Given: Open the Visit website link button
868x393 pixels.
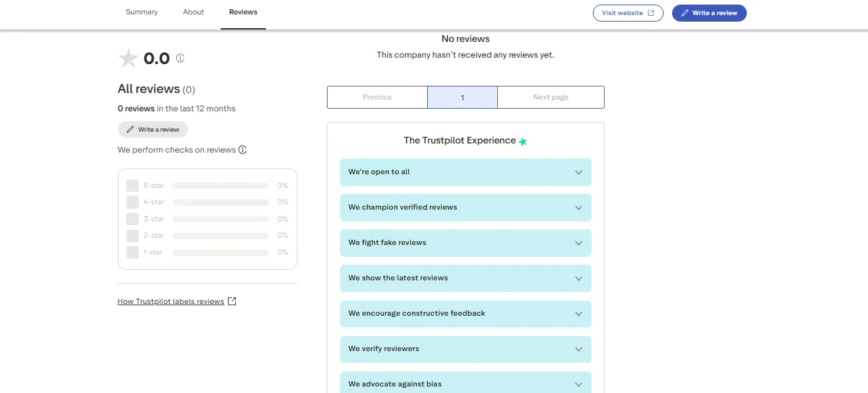Looking at the screenshot, I should [628, 13].
